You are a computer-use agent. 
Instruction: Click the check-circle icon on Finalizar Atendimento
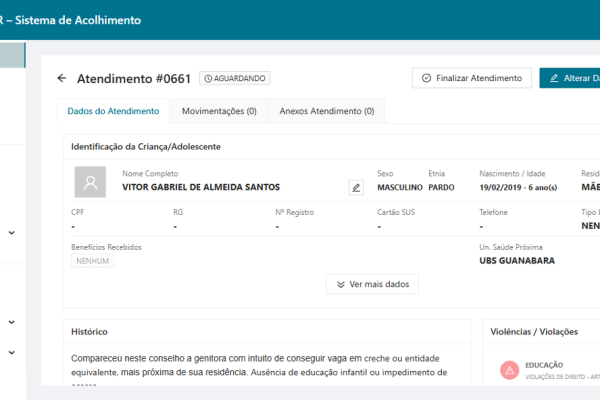[427, 78]
